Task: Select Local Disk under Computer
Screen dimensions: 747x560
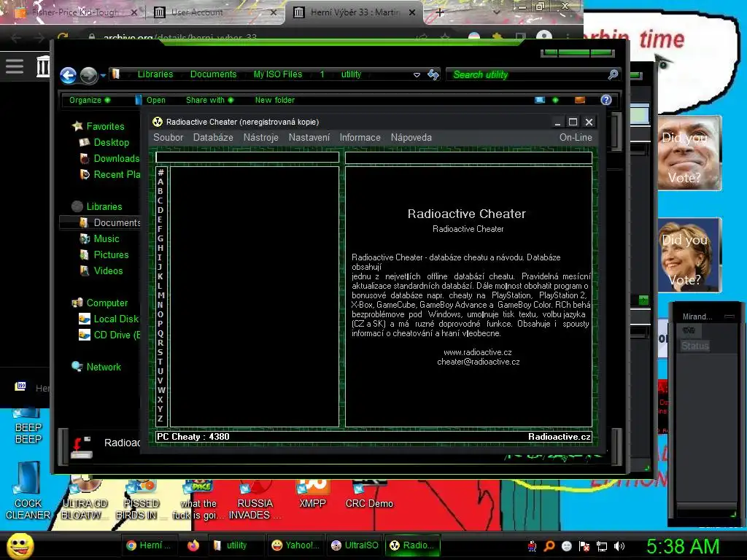Action: point(109,319)
